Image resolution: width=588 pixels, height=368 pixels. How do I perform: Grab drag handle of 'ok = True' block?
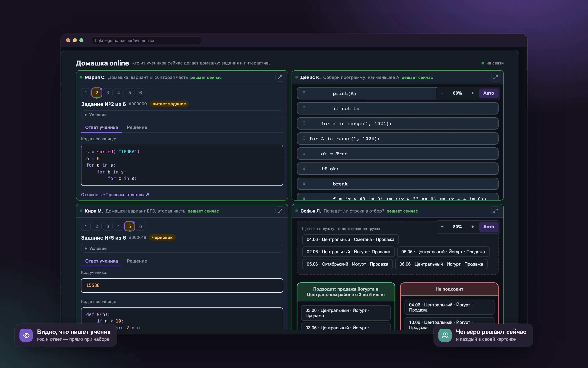pyautogui.click(x=304, y=153)
